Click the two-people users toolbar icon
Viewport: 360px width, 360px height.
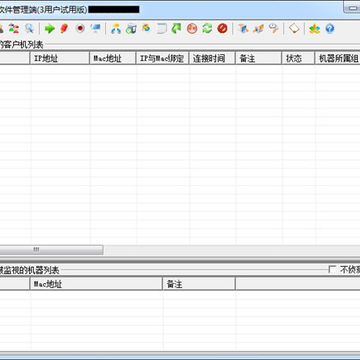pyautogui.click(x=14, y=29)
